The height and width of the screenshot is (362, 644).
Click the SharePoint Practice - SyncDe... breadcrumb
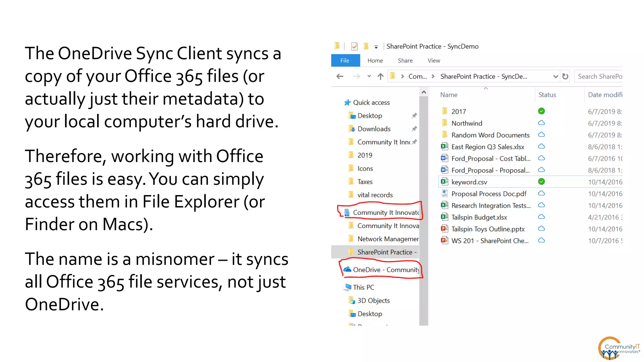(x=484, y=76)
